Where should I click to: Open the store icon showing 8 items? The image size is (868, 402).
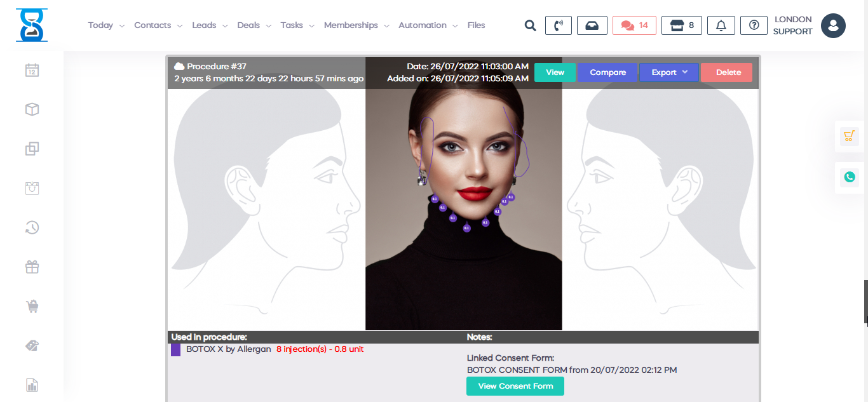point(681,25)
